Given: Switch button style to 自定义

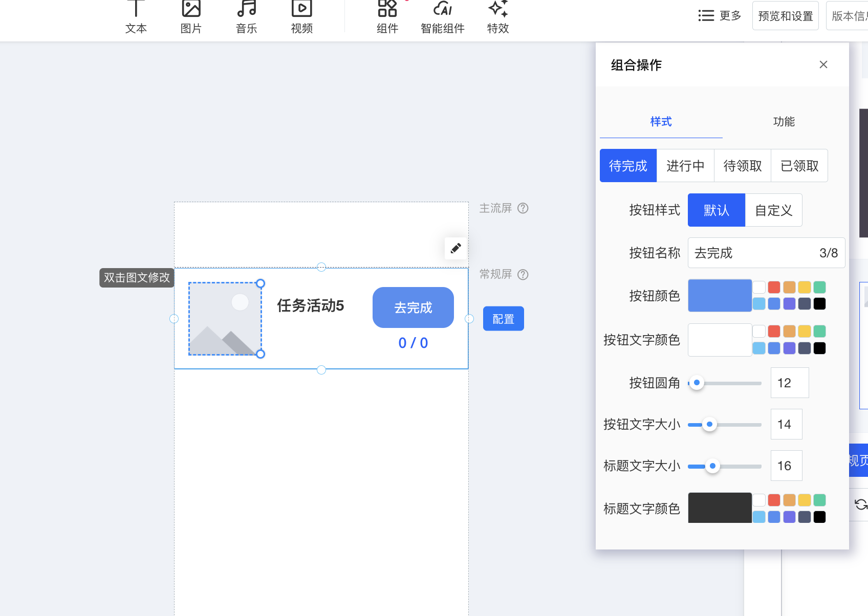Looking at the screenshot, I should 773,210.
